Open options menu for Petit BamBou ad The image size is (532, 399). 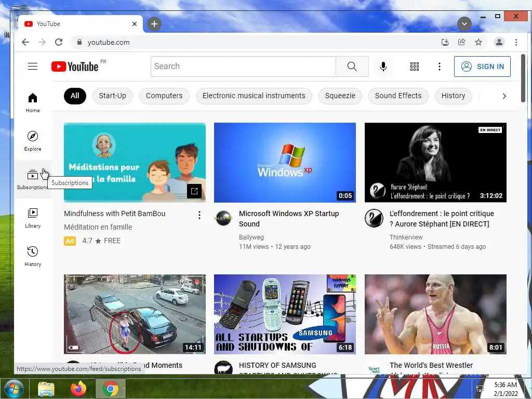tap(199, 215)
